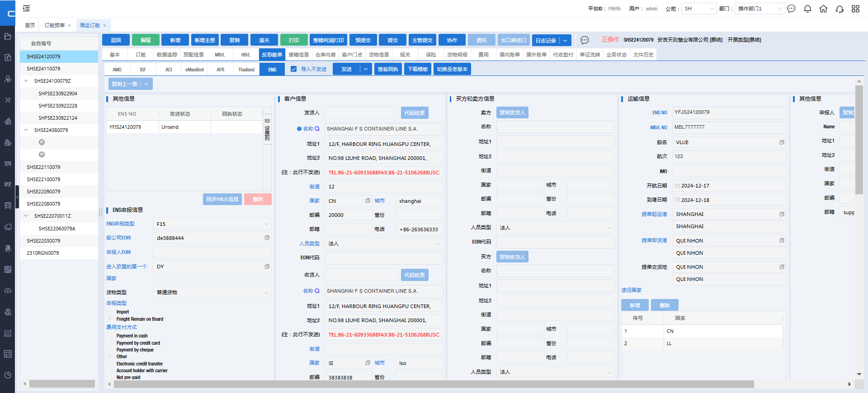
Task: Select the Import radio button
Action: coord(109,312)
